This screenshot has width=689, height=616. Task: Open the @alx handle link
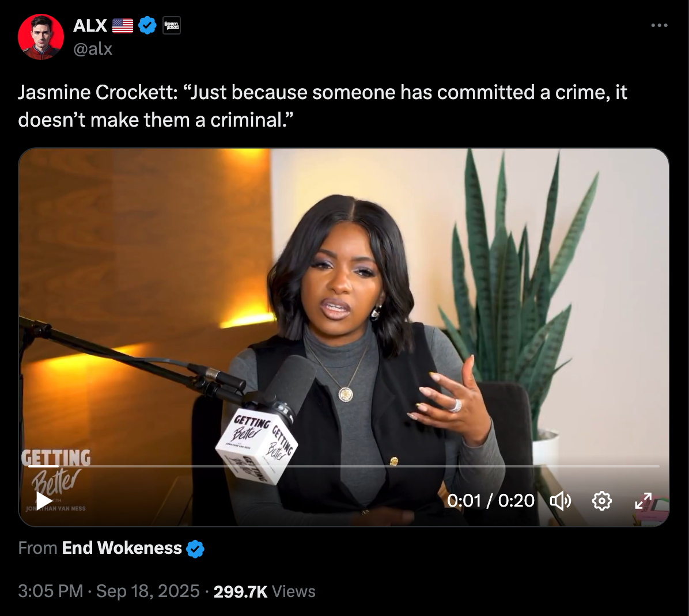93,49
